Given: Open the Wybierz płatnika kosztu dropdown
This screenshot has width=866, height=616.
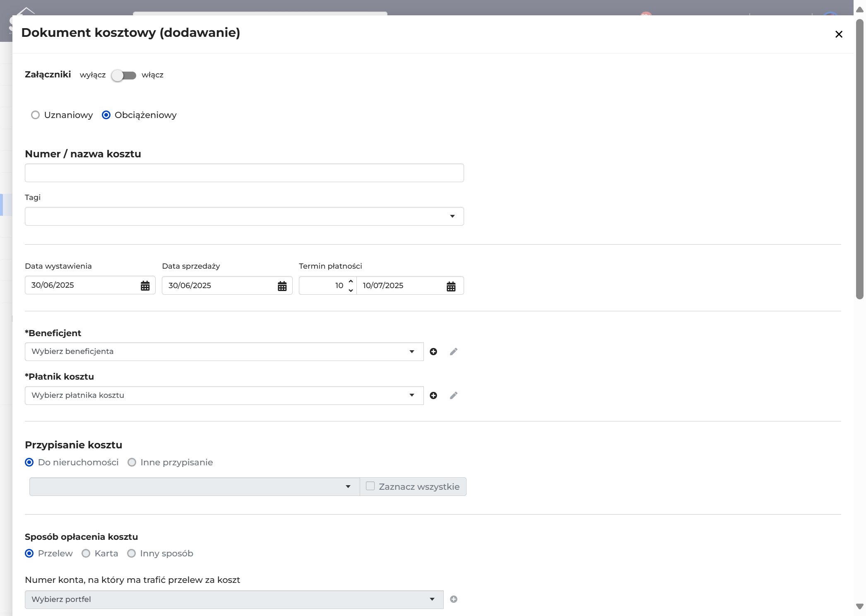Looking at the screenshot, I should point(224,395).
